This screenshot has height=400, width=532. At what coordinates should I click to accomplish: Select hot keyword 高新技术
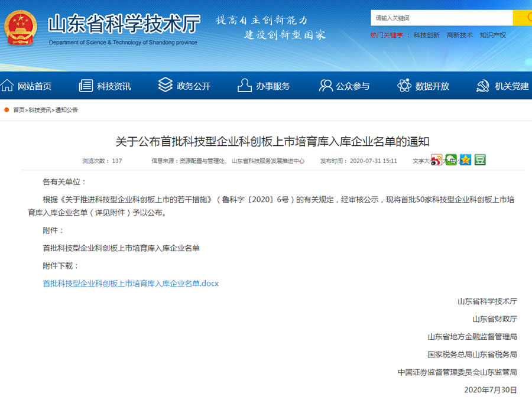[x=459, y=35]
